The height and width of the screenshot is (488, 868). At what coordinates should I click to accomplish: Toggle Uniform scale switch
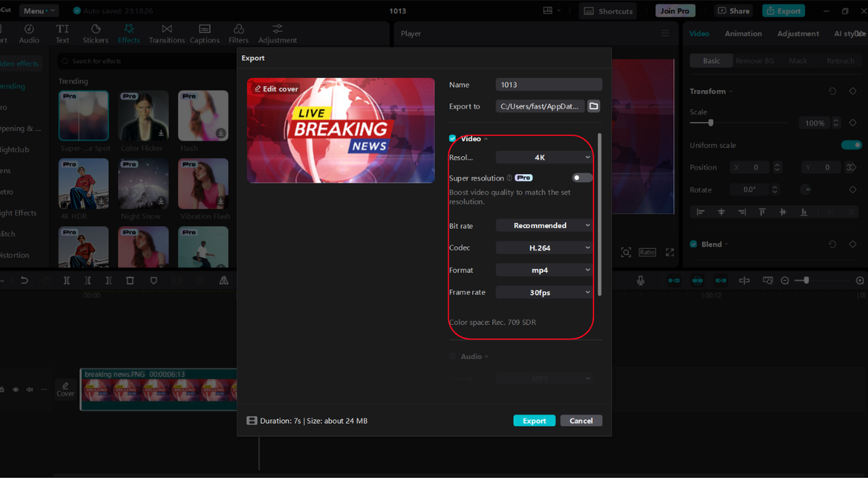coord(851,145)
